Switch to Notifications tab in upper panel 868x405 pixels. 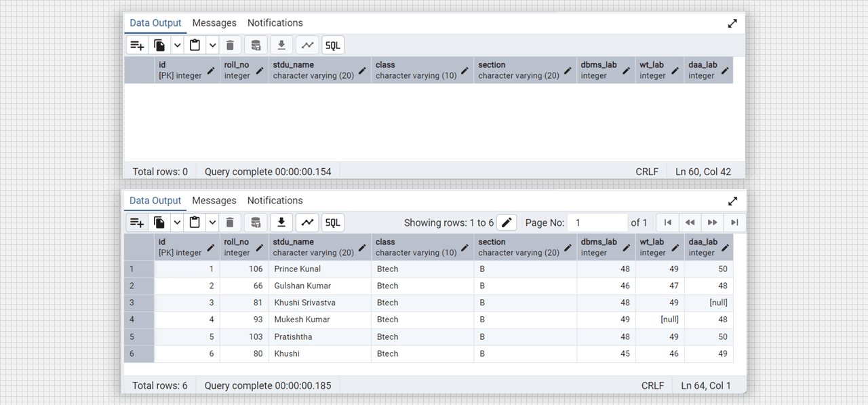tap(275, 23)
